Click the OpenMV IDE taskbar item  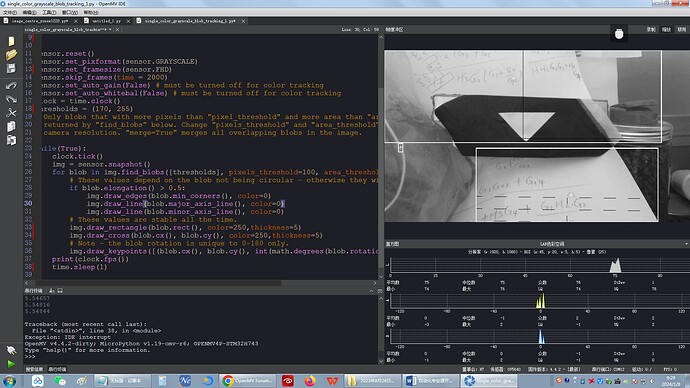pos(488,381)
